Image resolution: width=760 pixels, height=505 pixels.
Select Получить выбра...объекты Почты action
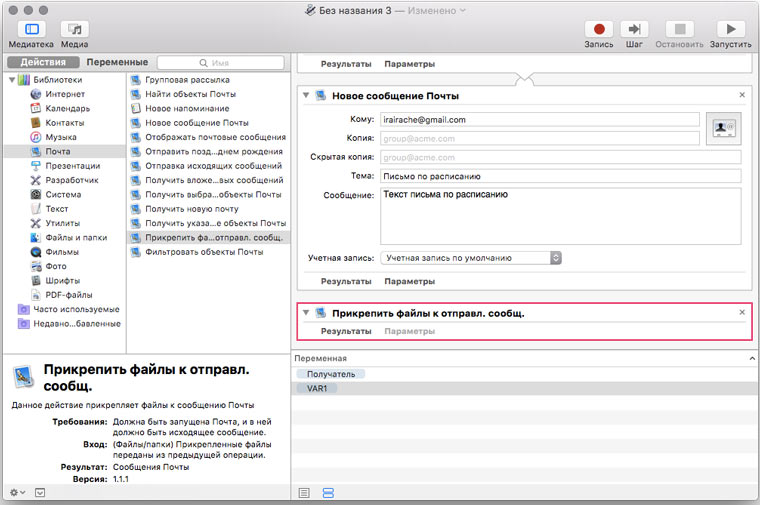213,194
